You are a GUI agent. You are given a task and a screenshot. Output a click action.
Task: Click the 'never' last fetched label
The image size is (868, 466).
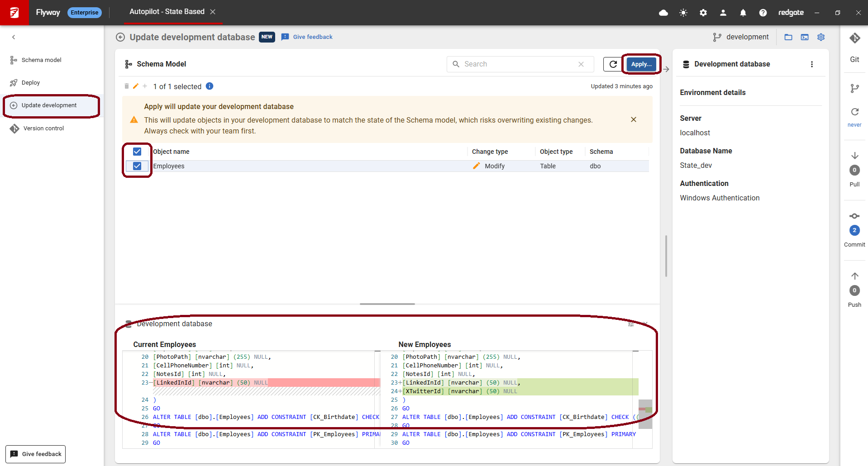(x=854, y=125)
